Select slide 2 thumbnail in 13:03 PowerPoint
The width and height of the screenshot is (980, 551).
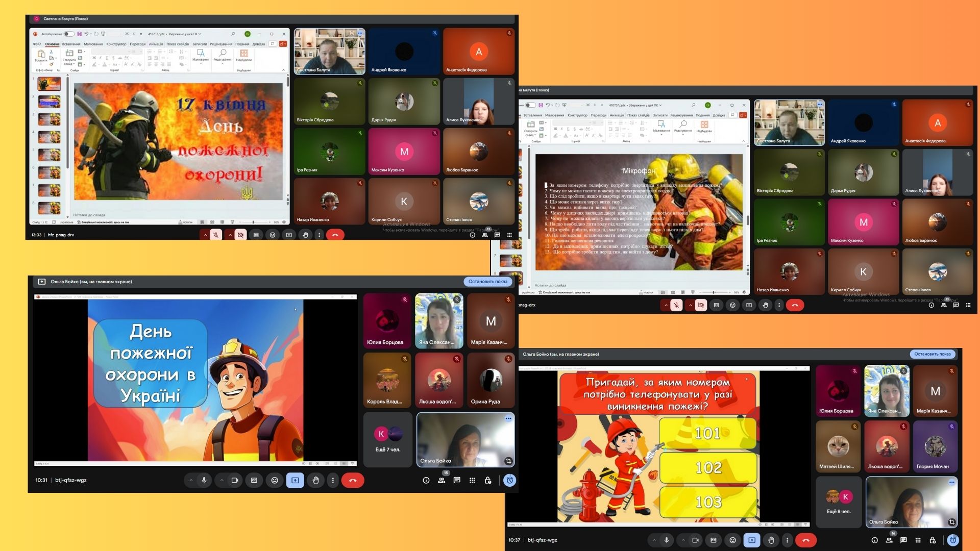pyautogui.click(x=49, y=102)
